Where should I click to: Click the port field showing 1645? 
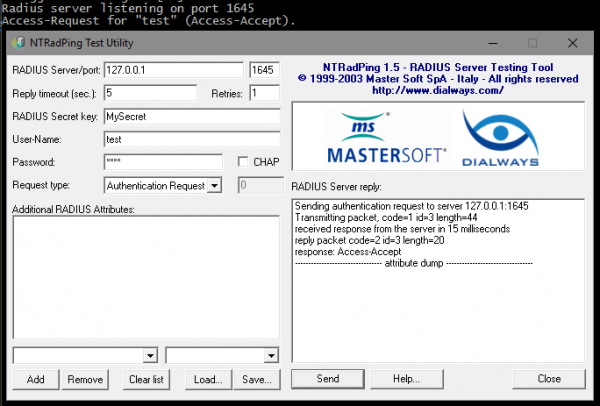pyautogui.click(x=264, y=70)
